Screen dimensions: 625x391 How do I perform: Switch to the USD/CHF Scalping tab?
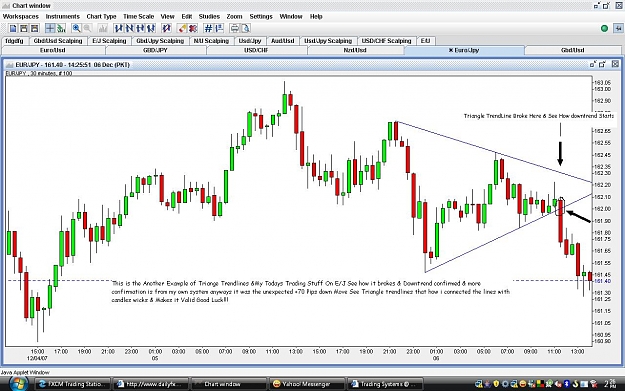click(386, 41)
